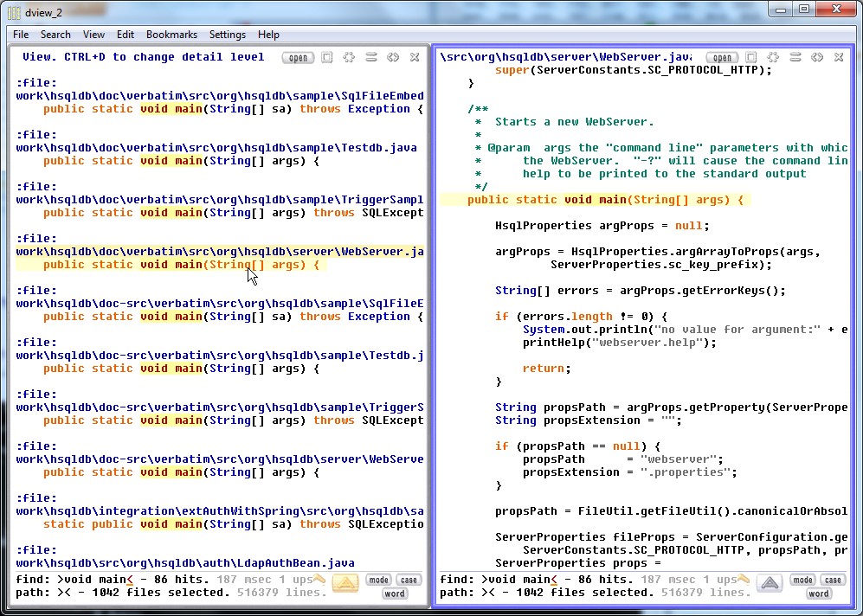Click the dotted circle icon in right panel header
Viewport: 863px width, 616px height.
(773, 58)
